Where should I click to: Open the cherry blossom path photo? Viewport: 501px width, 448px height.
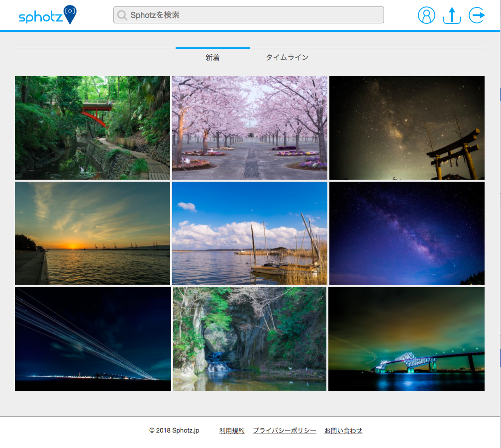(x=249, y=127)
